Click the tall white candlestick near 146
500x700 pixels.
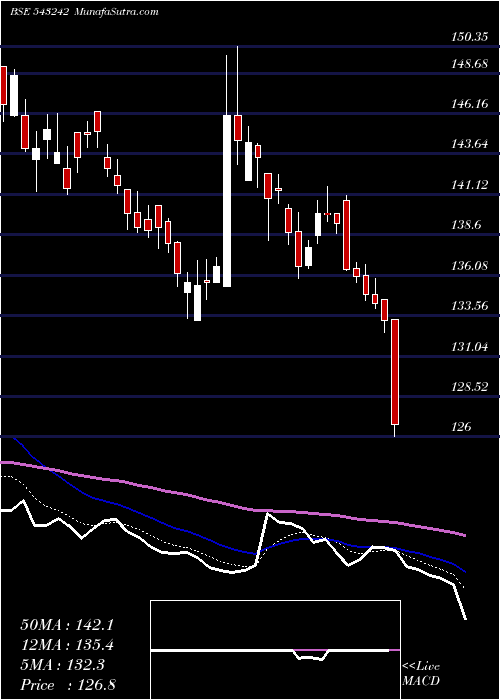pos(227,201)
